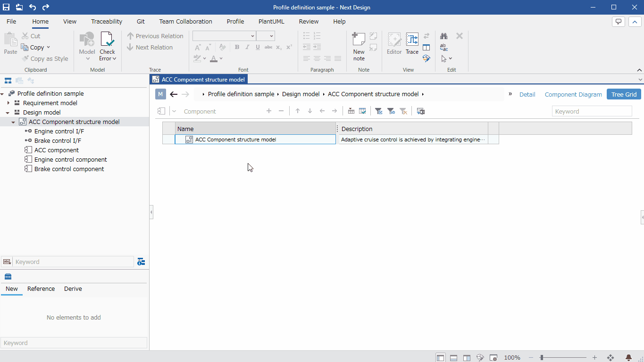Select the Derive tab in toolbox
Image resolution: width=644 pixels, height=362 pixels.
pyautogui.click(x=73, y=288)
